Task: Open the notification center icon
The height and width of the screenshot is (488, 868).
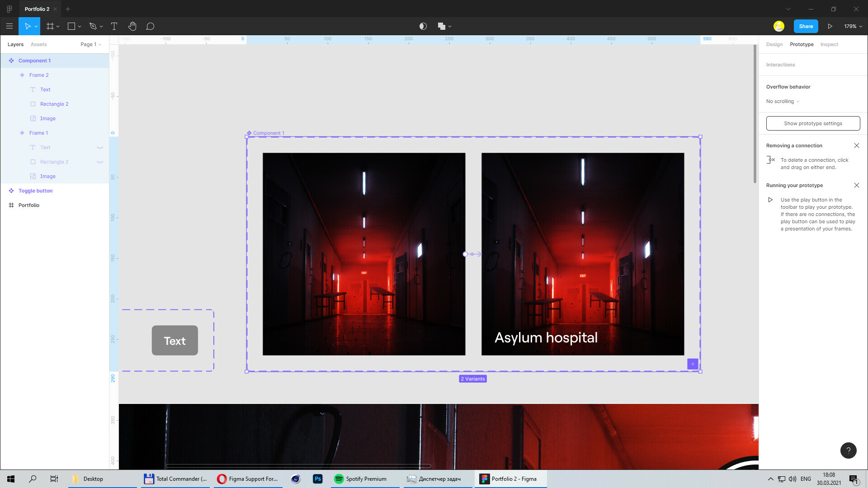Action: coord(854,479)
